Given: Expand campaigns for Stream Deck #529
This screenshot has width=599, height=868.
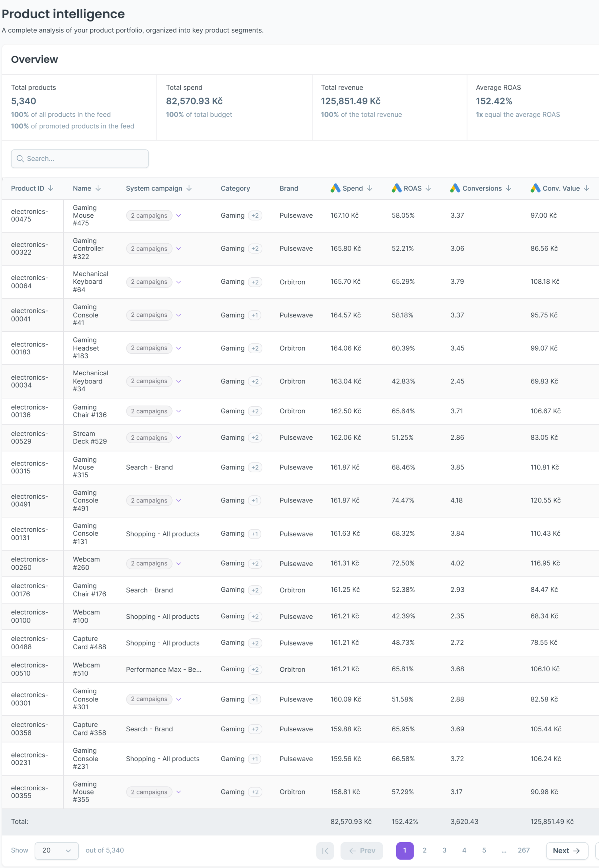Looking at the screenshot, I should [179, 437].
